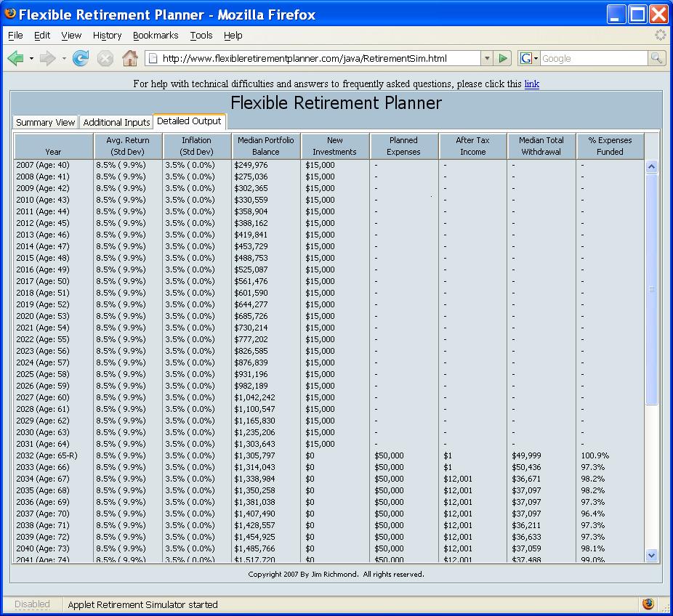Click 'Applet Retirement Simulator started' status text
The image size is (673, 616).
pyautogui.click(x=142, y=604)
